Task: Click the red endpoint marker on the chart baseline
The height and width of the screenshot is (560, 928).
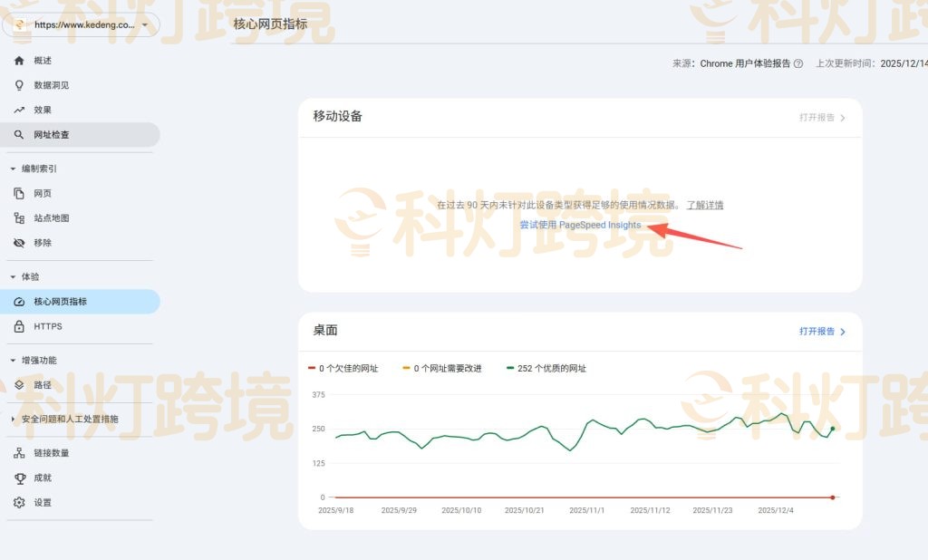Action: 833,497
